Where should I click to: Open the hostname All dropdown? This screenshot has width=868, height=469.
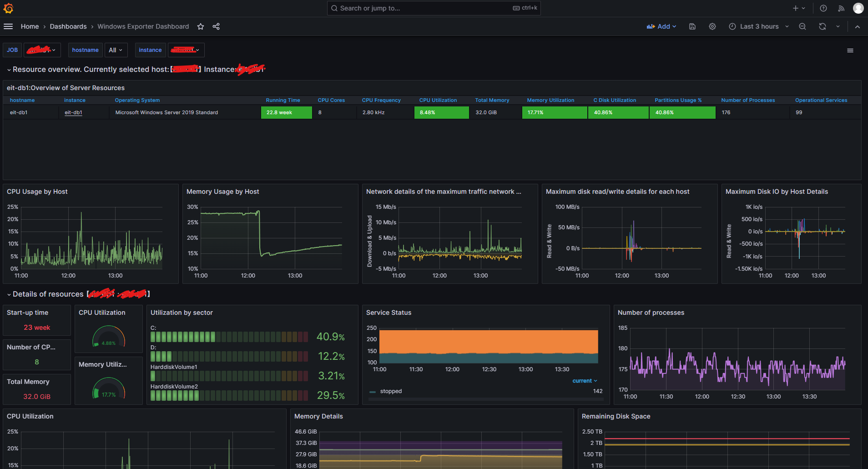[116, 50]
